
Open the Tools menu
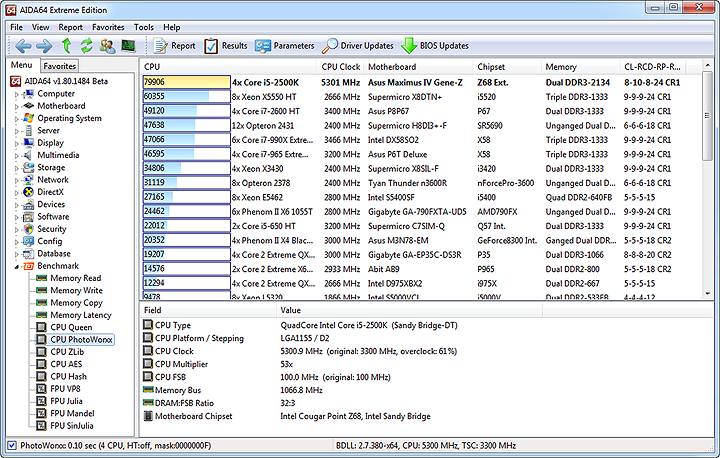pyautogui.click(x=144, y=27)
